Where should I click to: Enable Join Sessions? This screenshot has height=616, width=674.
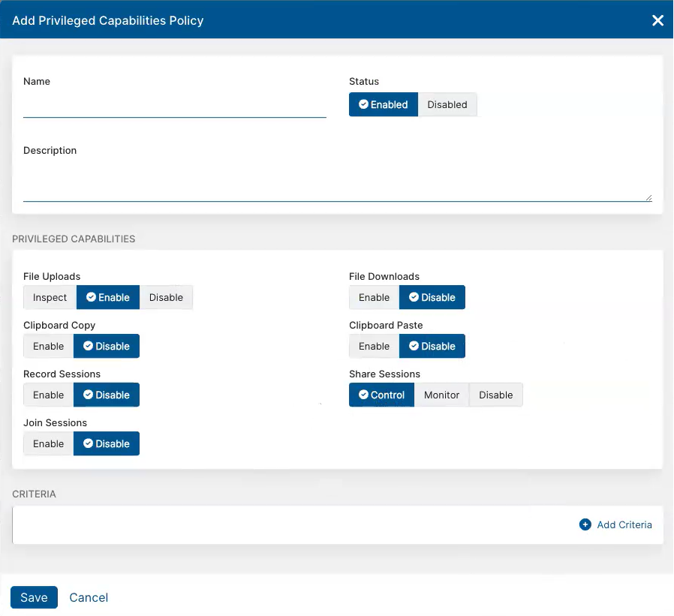(x=48, y=443)
